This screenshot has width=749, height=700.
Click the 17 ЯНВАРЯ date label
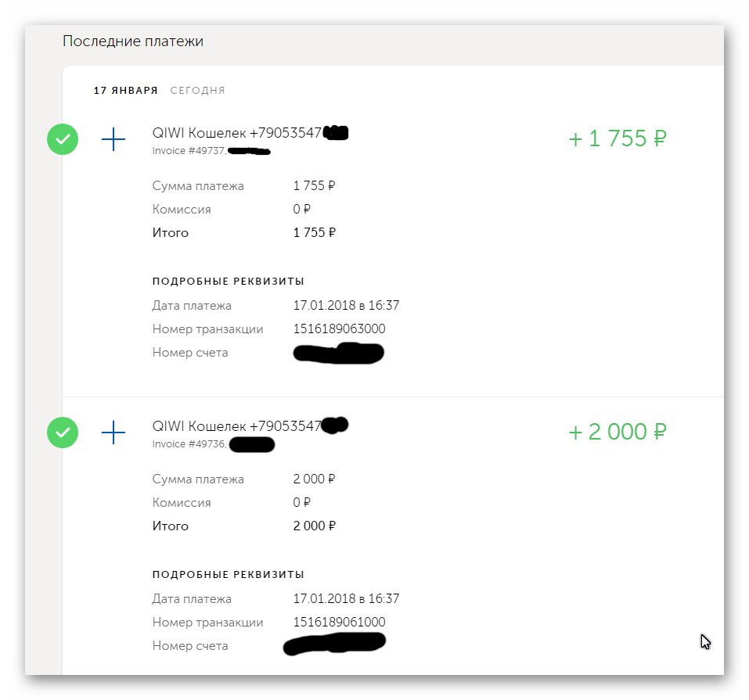(x=126, y=90)
